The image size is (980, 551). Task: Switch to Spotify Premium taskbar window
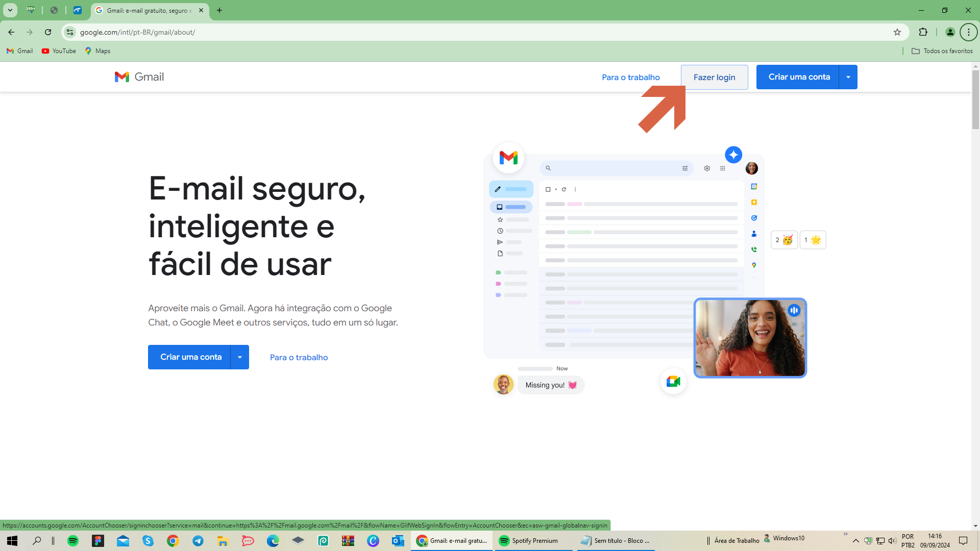click(x=534, y=541)
